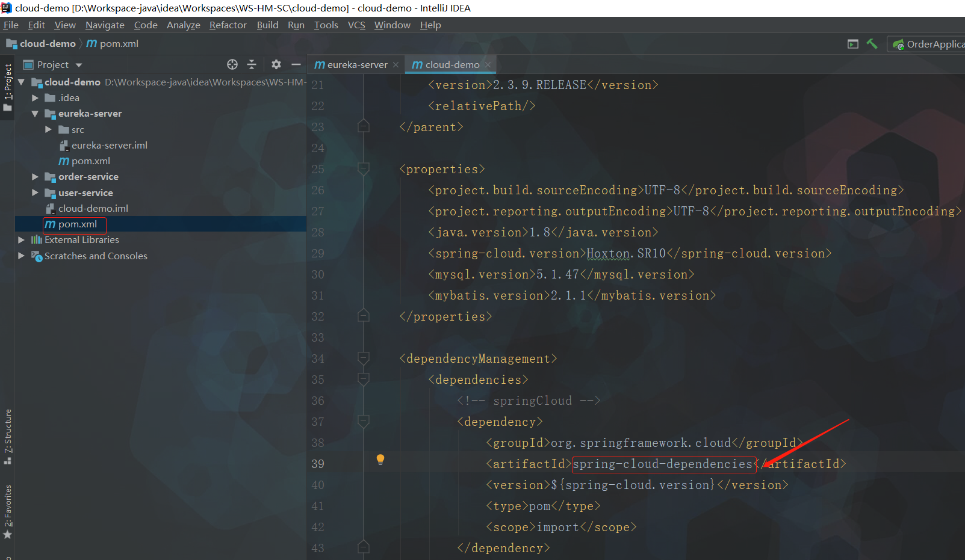Open Project panel settings gear
The height and width of the screenshot is (560, 965).
[x=276, y=64]
